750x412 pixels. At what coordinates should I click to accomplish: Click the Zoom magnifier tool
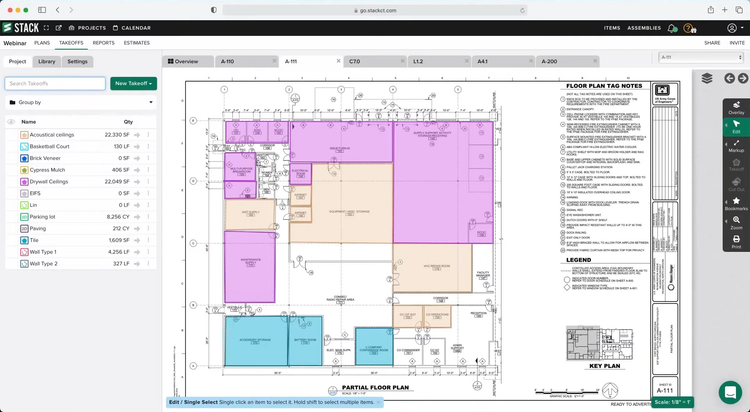736,222
